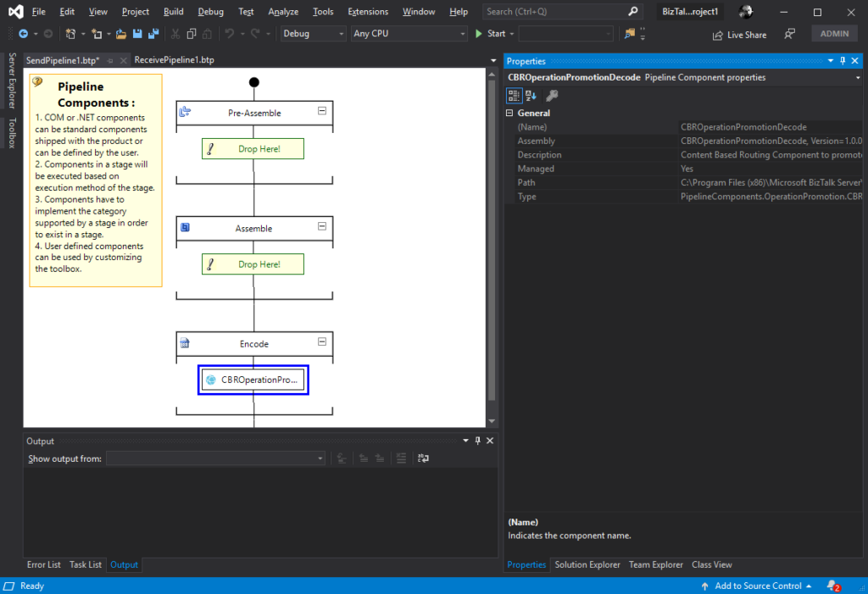Viewport: 868px width, 594px height.
Task: Click the Live Share icon
Action: point(719,35)
